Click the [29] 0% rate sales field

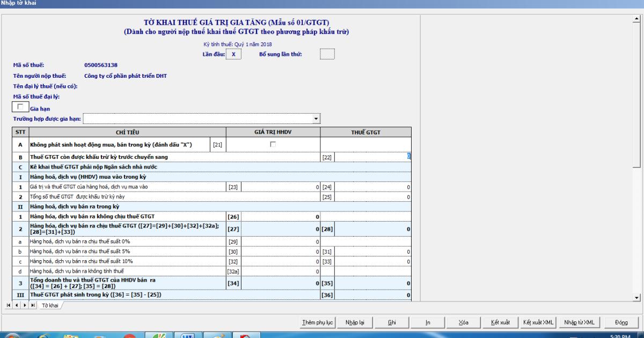tap(281, 242)
